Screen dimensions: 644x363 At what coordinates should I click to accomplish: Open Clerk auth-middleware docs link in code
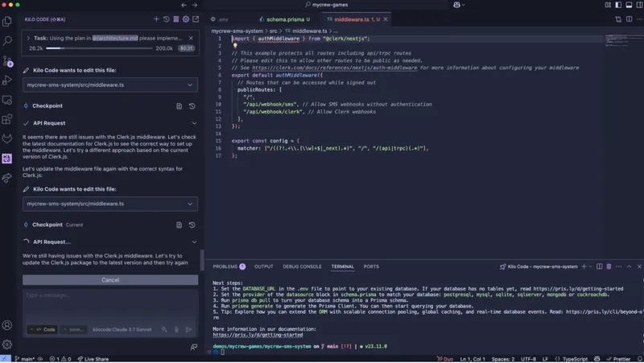pyautogui.click(x=334, y=68)
